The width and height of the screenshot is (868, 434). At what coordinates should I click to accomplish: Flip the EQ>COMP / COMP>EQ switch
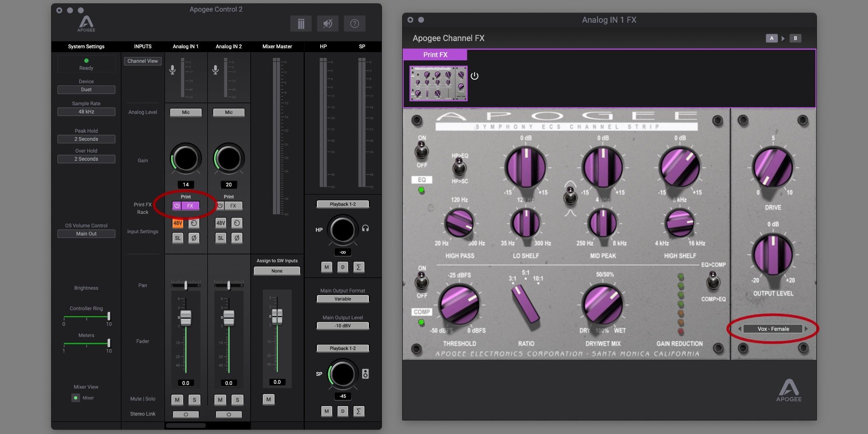click(x=713, y=281)
